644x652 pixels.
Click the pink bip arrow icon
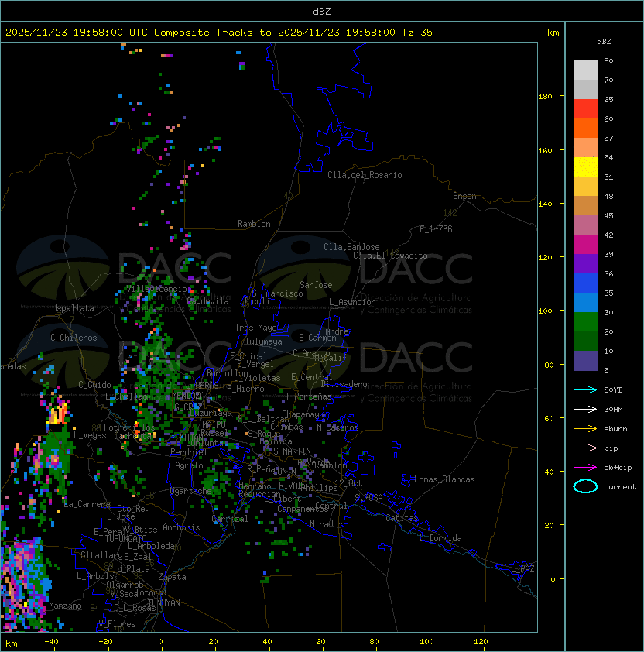pyautogui.click(x=585, y=448)
